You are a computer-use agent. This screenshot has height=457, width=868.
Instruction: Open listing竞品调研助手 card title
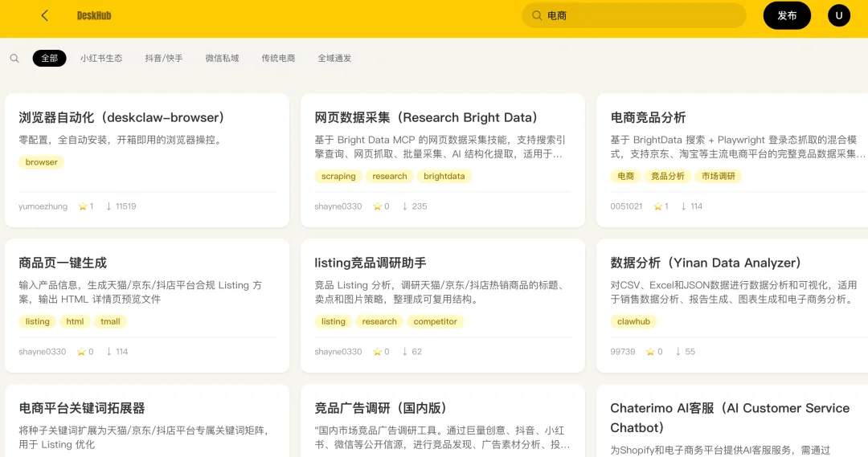[x=371, y=263]
